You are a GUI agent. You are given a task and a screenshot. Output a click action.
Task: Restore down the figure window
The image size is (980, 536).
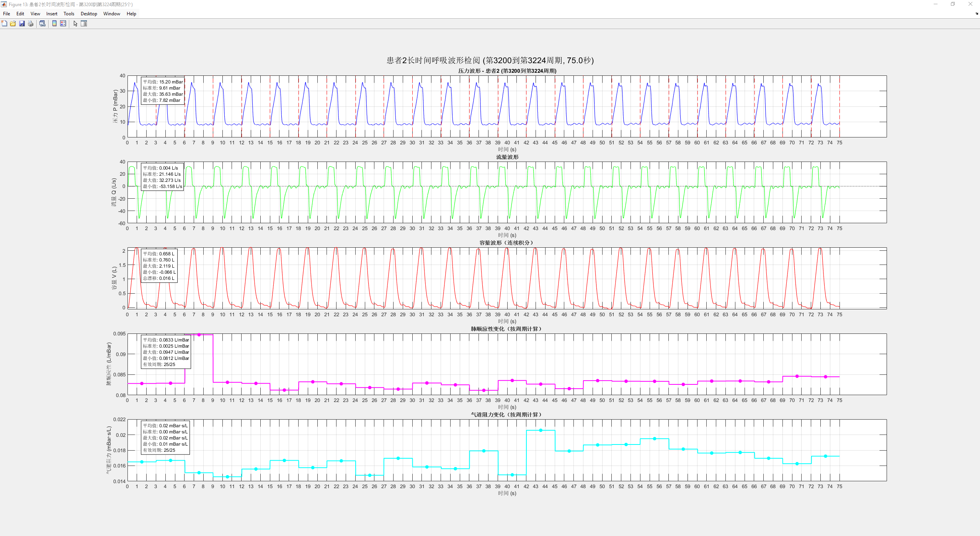tap(953, 4)
